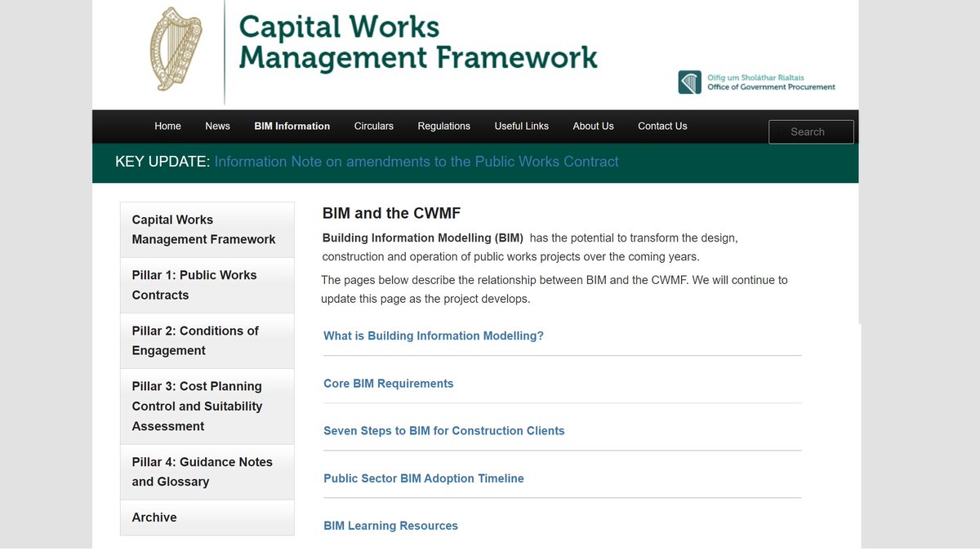Open BIM Learning Resources link

[391, 526]
